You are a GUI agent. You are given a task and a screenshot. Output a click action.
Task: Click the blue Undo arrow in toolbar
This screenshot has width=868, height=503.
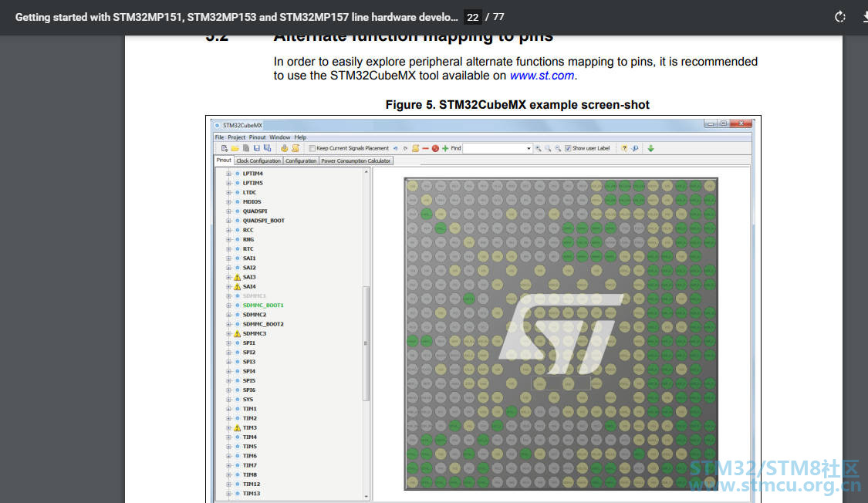coord(395,148)
